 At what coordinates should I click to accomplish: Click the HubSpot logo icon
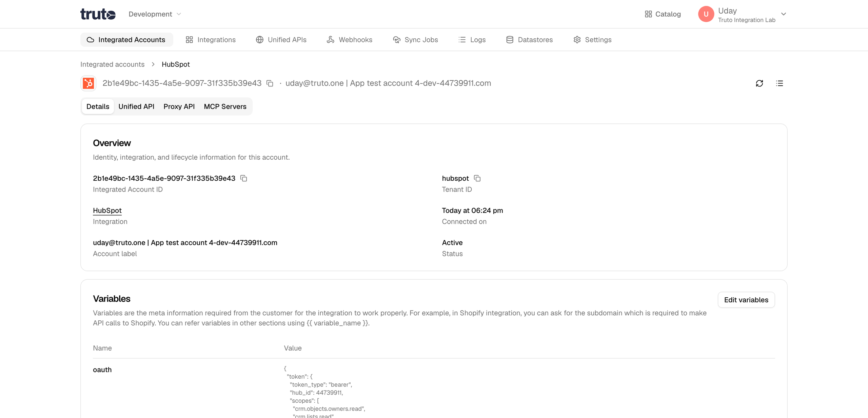pyautogui.click(x=88, y=83)
